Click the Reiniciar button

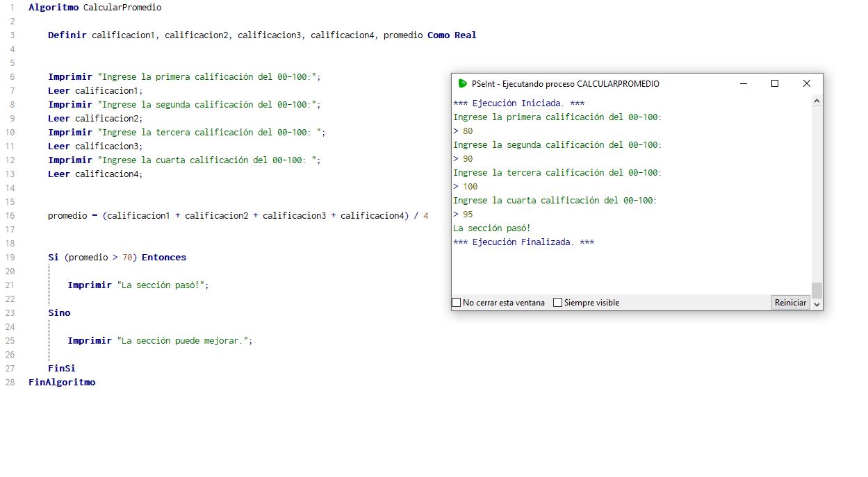pyautogui.click(x=791, y=303)
